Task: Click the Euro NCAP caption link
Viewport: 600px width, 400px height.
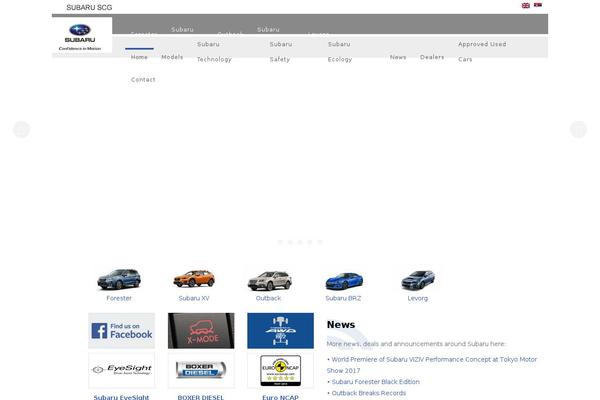Action: point(280,397)
